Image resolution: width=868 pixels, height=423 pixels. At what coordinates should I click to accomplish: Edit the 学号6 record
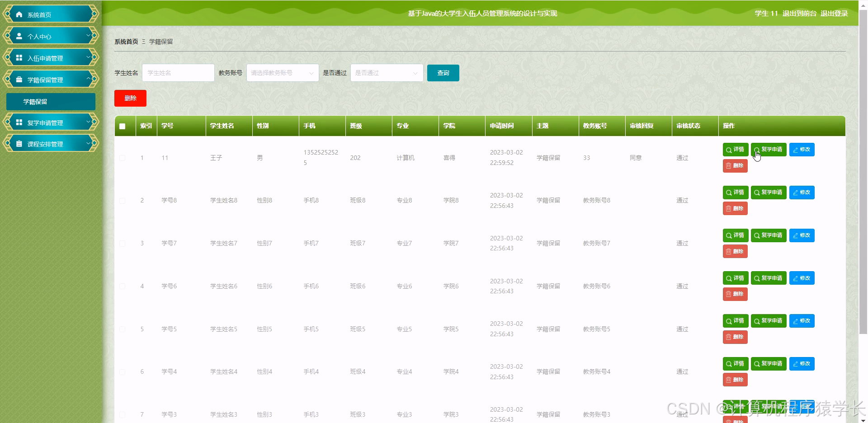(x=802, y=278)
